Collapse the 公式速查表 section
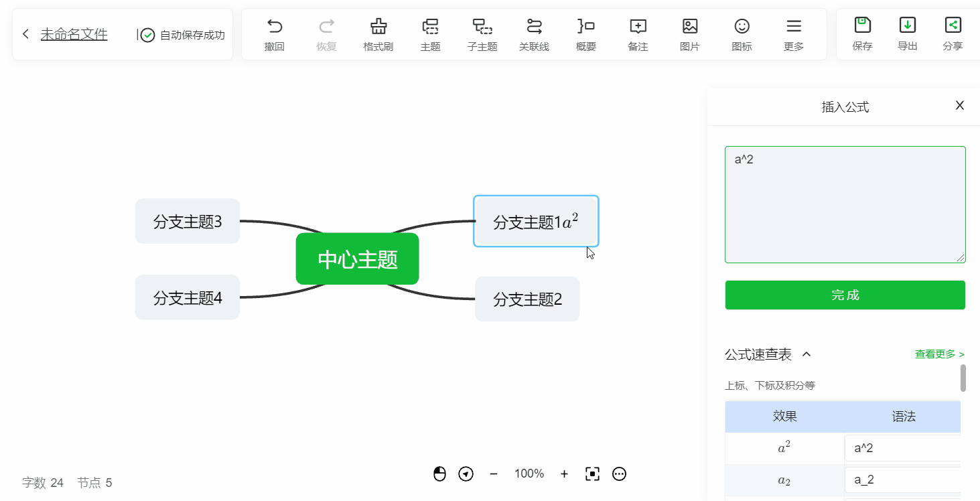The width and height of the screenshot is (980, 501). [x=808, y=354]
